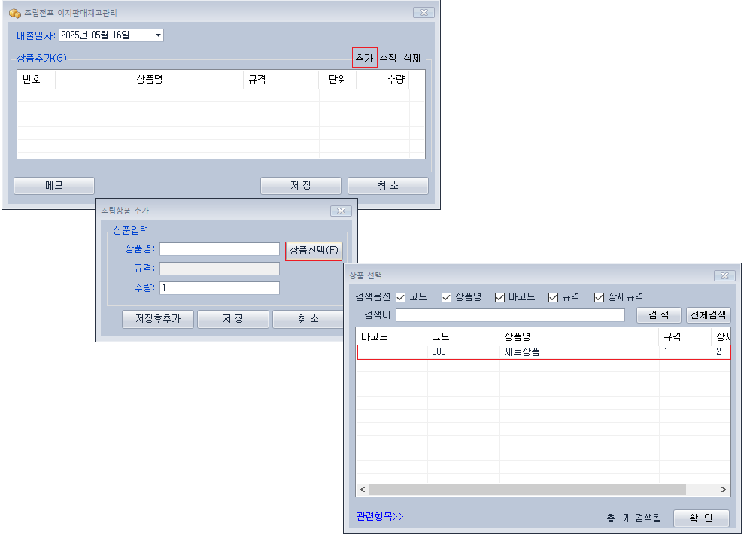Select the 수량 column header
Screen dimensions: 756x559
[x=383, y=80]
